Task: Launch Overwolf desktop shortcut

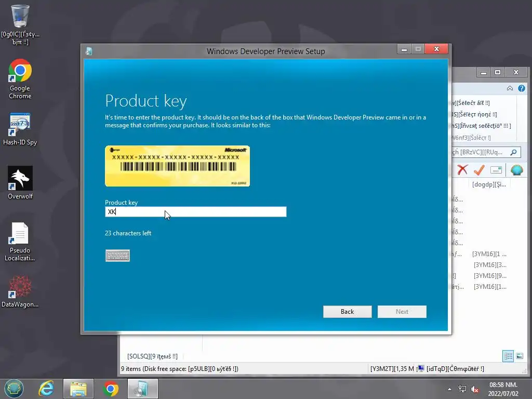Action: click(x=20, y=182)
